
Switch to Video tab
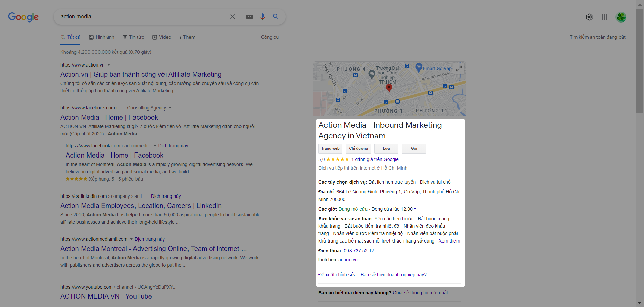click(162, 37)
